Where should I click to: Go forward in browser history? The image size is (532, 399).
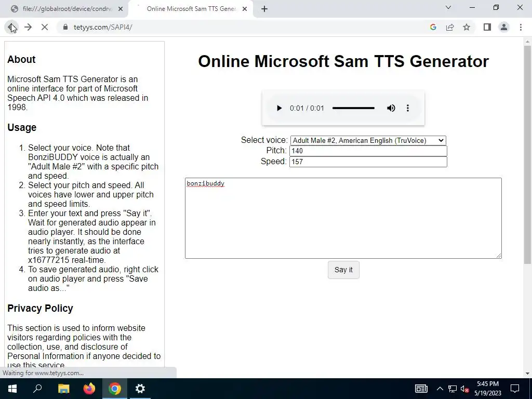[x=28, y=27]
